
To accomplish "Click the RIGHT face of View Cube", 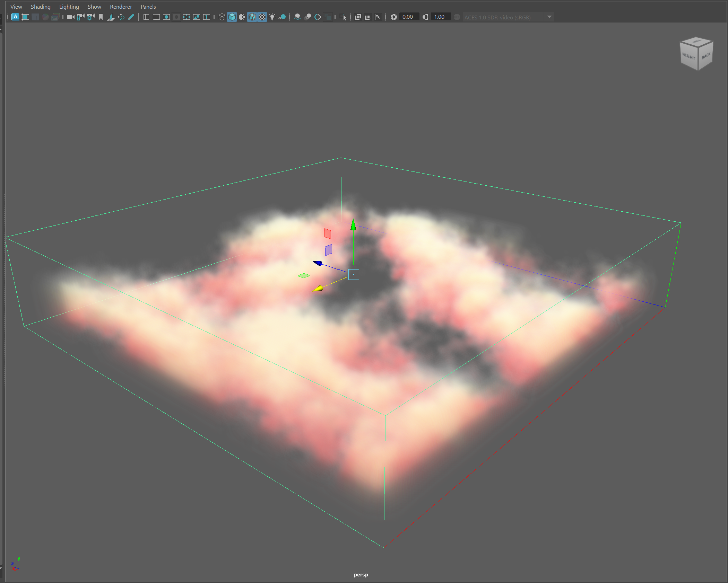I will (688, 56).
